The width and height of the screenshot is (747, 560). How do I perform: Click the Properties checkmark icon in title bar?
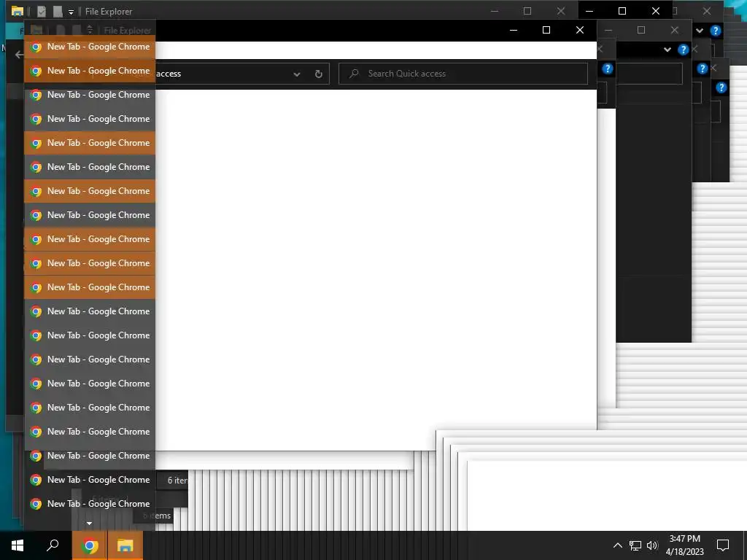pos(42,11)
